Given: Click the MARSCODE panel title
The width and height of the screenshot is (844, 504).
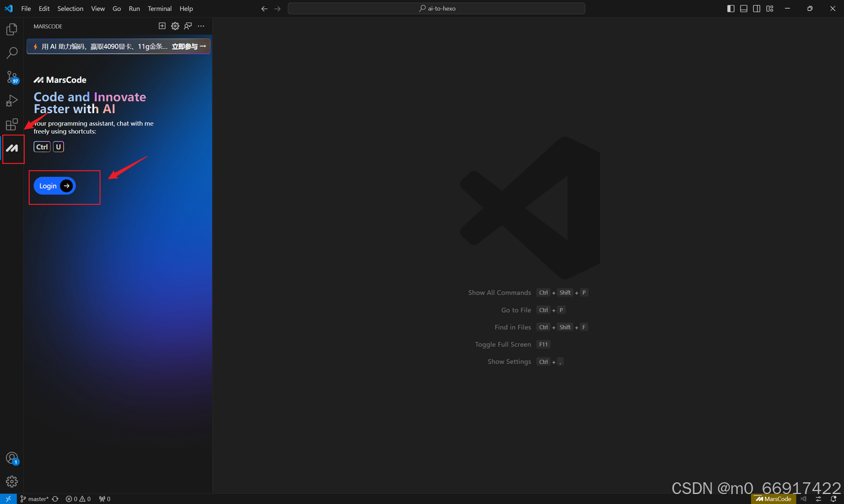Looking at the screenshot, I should click(x=47, y=26).
